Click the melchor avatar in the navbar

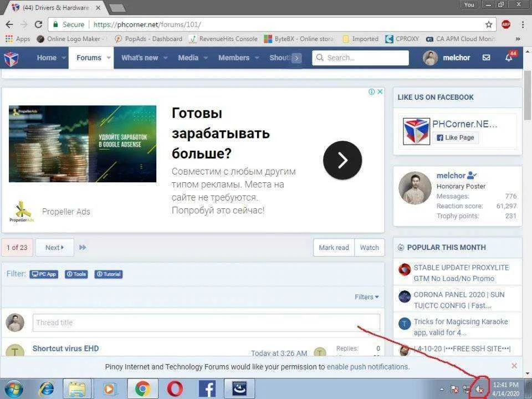(430, 58)
